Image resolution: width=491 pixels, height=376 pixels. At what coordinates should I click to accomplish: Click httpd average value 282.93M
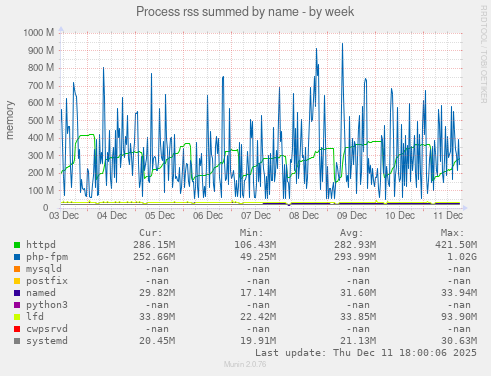[x=355, y=245]
